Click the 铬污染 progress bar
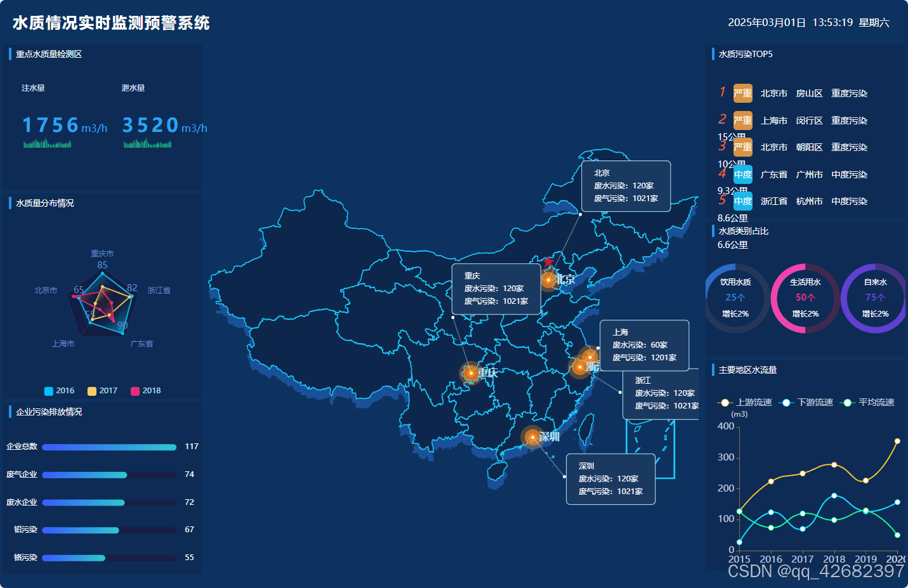Screen dimensions: 908x588 pos(109,558)
